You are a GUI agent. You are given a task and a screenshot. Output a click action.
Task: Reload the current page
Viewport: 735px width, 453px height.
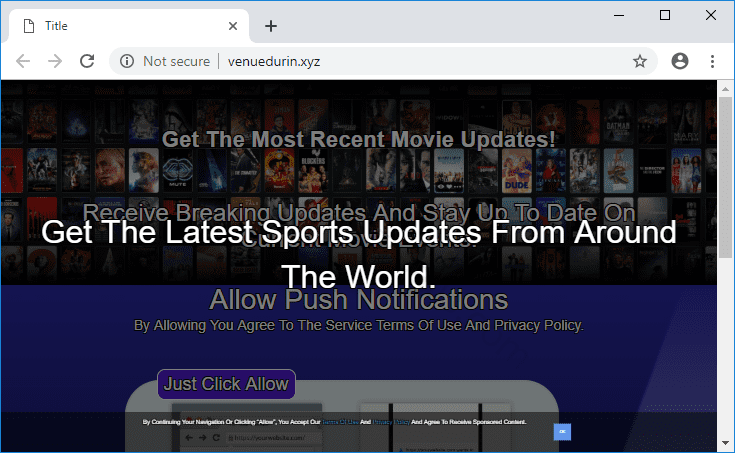tap(87, 61)
